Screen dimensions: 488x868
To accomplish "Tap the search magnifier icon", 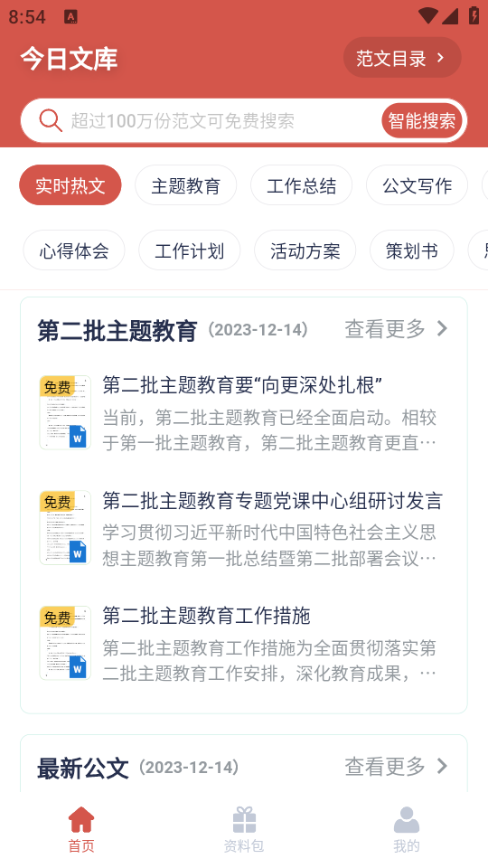I will tap(51, 120).
